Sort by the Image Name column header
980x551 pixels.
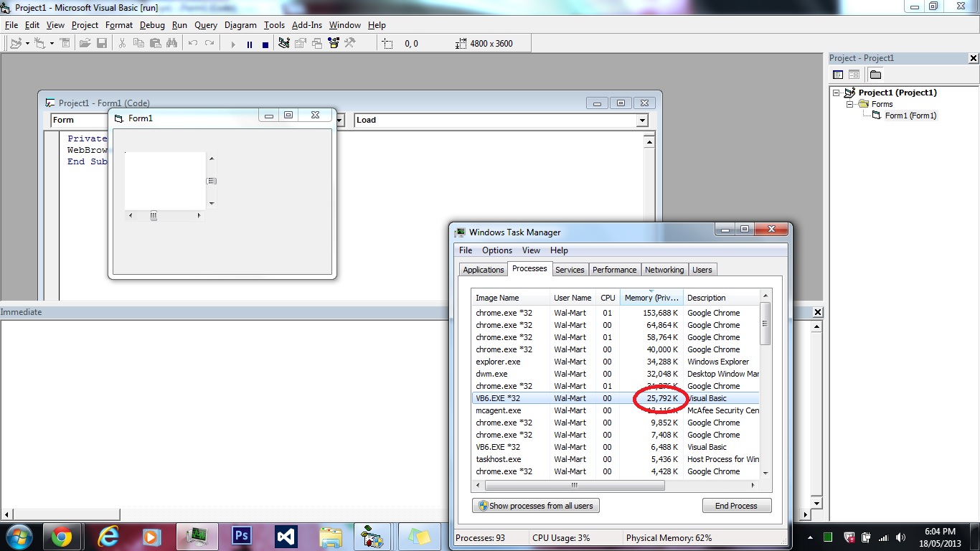point(510,298)
